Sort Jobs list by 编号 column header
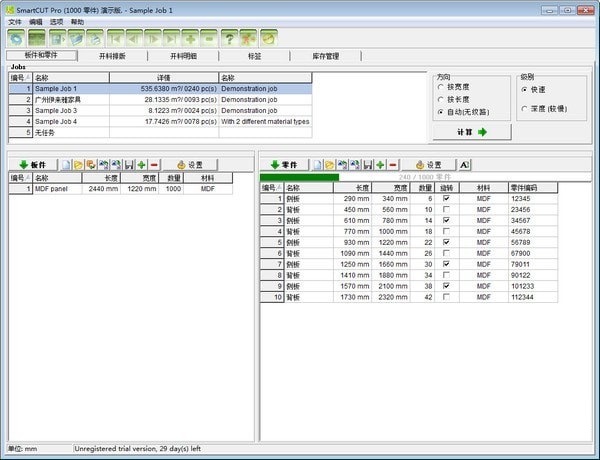This screenshot has height=460, width=600. [19, 77]
